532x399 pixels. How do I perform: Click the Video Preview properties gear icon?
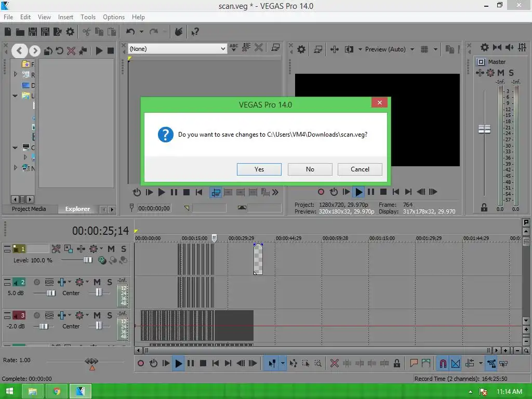click(x=301, y=49)
